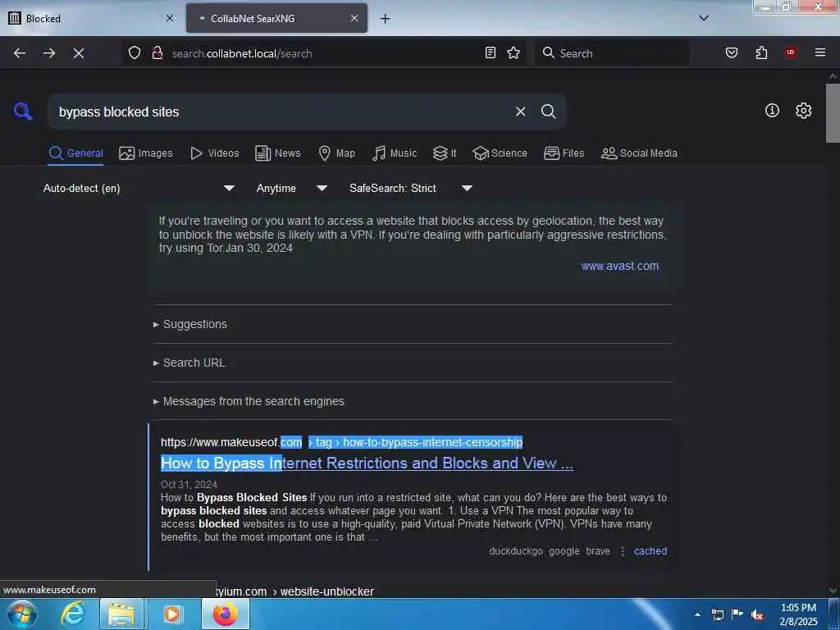Bookmark this page with the star icon
The height and width of the screenshot is (630, 840).
(514, 52)
